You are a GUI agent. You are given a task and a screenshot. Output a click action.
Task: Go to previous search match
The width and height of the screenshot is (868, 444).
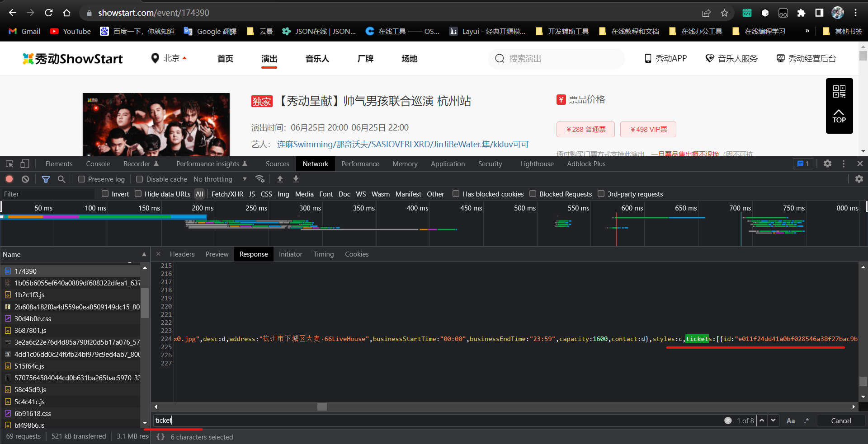(762, 421)
